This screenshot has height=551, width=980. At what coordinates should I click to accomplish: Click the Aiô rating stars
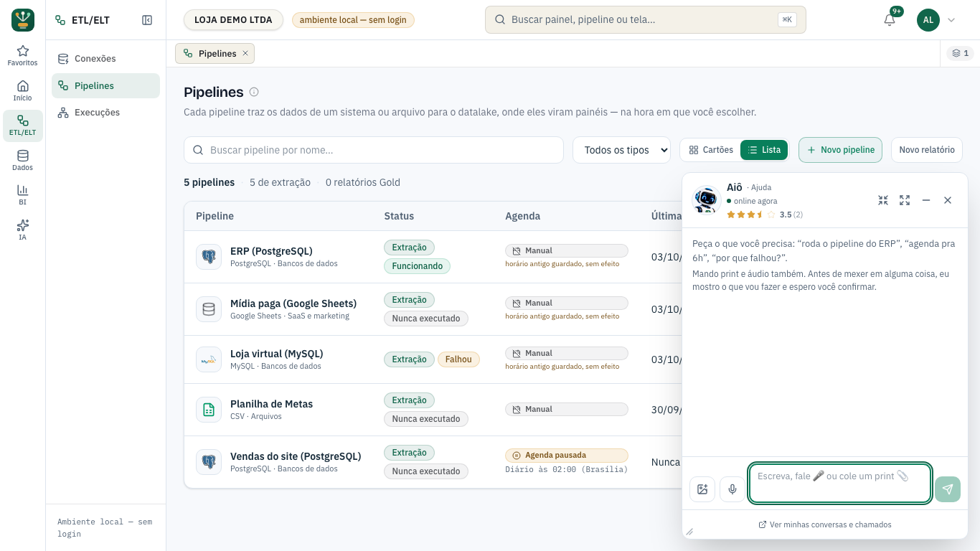[x=750, y=215]
